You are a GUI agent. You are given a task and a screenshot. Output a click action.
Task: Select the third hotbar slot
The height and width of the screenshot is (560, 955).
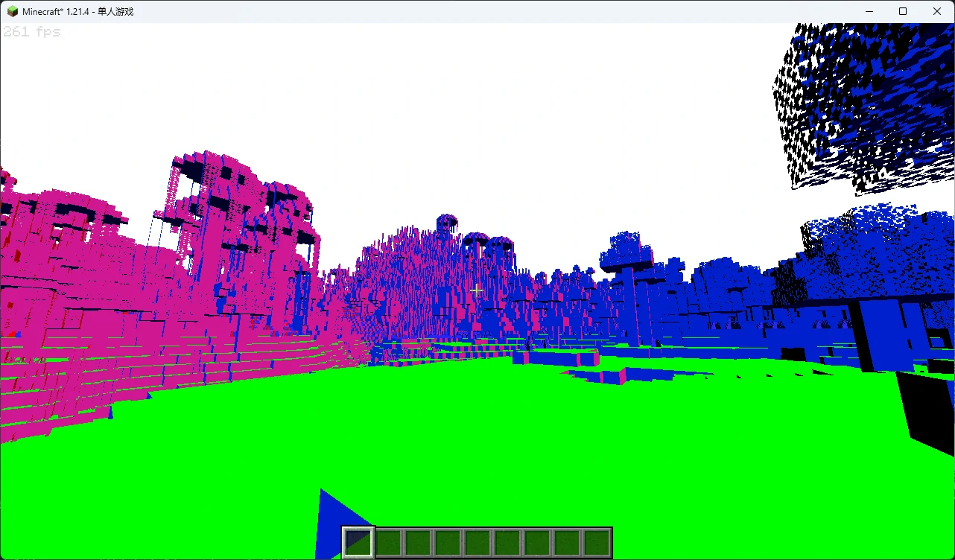417,542
